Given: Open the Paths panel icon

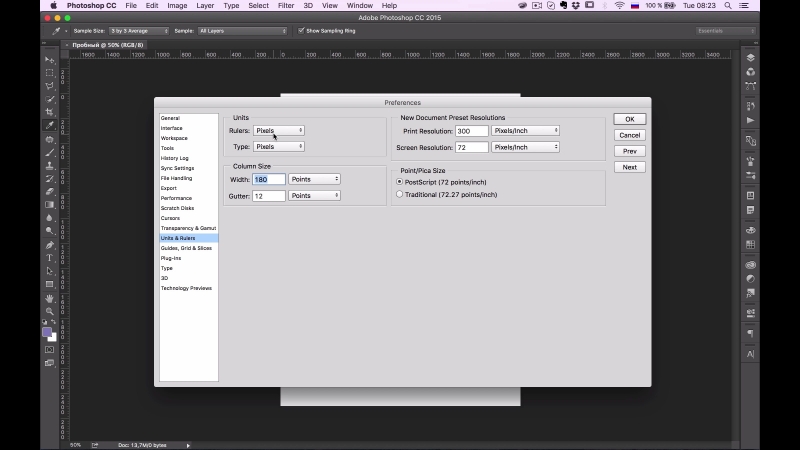Looking at the screenshot, I should point(751,86).
